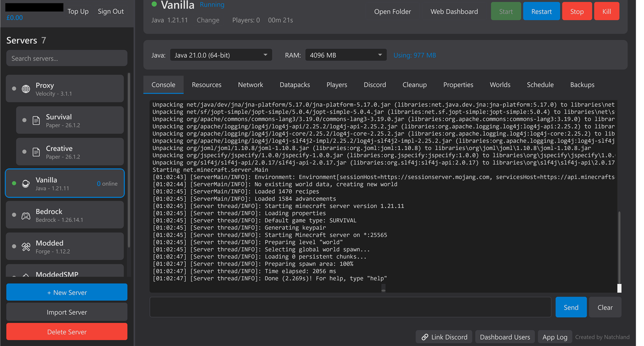The width and height of the screenshot is (644, 346).
Task: Open the Java version dropdown
Action: 221,55
